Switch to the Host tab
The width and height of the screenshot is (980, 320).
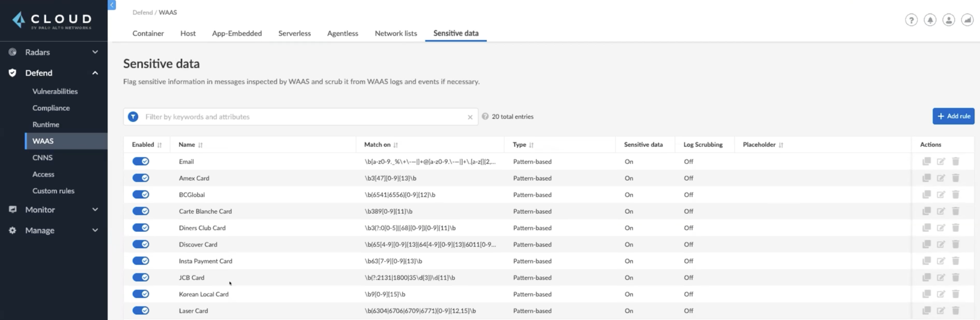click(188, 33)
